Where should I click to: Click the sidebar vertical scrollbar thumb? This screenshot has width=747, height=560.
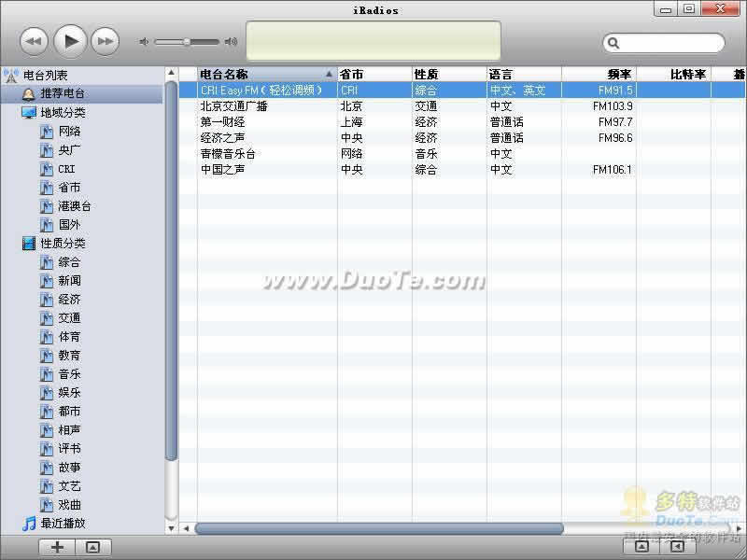[171, 271]
